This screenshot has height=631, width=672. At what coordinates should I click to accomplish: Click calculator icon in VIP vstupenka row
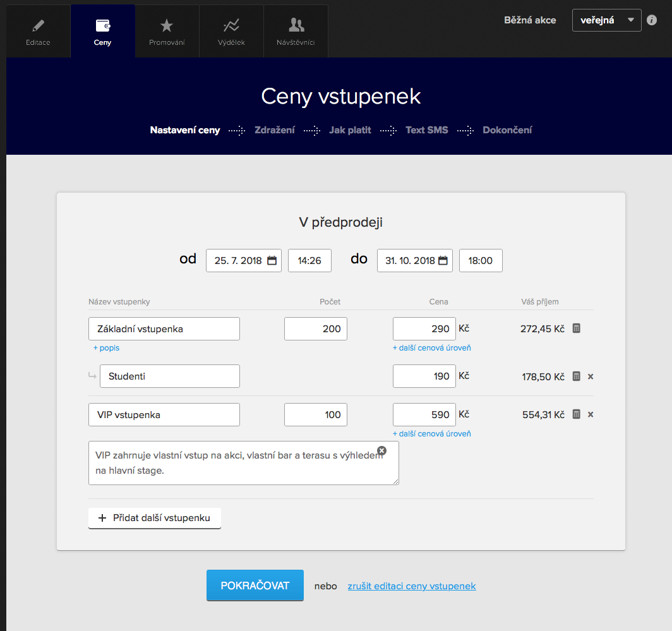(576, 414)
